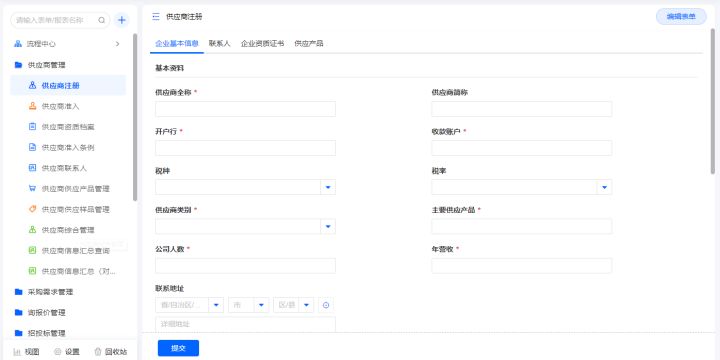720x360 pixels.
Task: Click the locate icon next to address dropdowns
Action: click(326, 305)
